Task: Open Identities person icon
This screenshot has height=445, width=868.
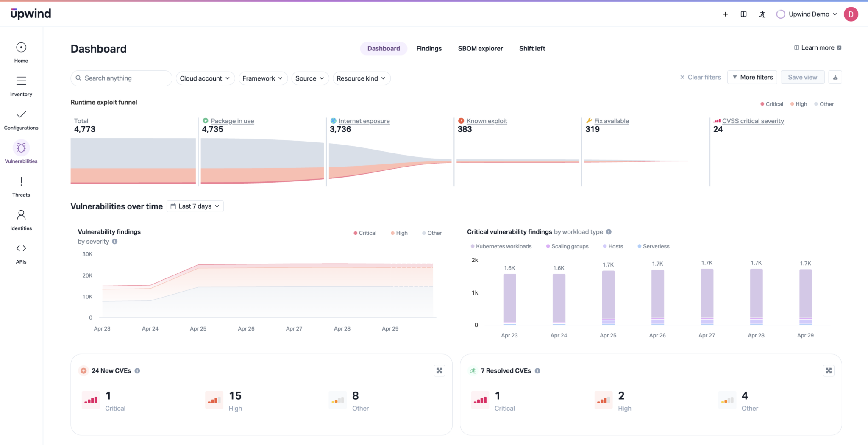Action: 21,215
